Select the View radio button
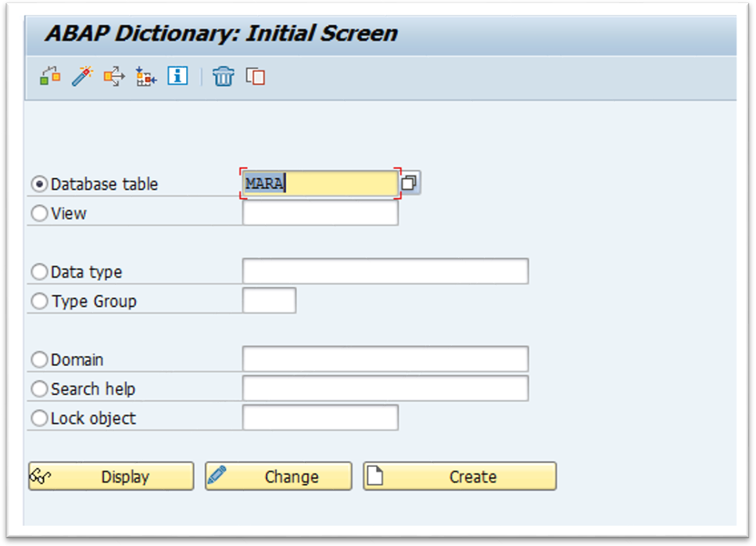The width and height of the screenshot is (756, 546). 39,213
